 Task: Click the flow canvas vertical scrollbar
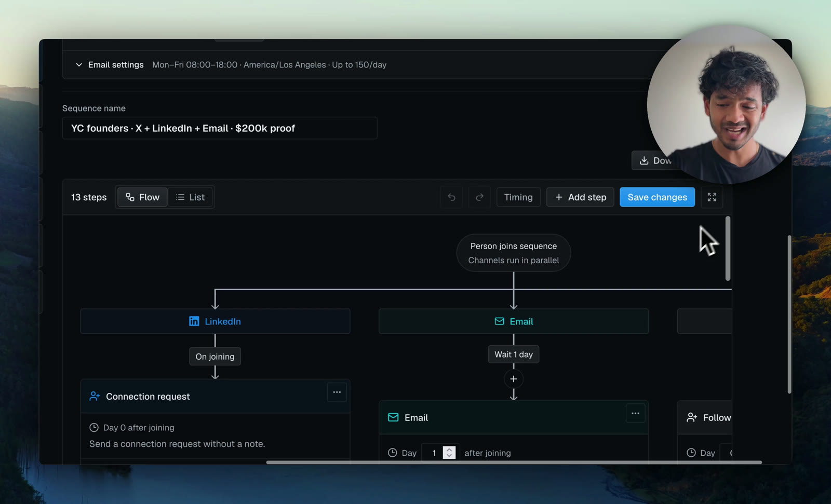[x=728, y=249]
